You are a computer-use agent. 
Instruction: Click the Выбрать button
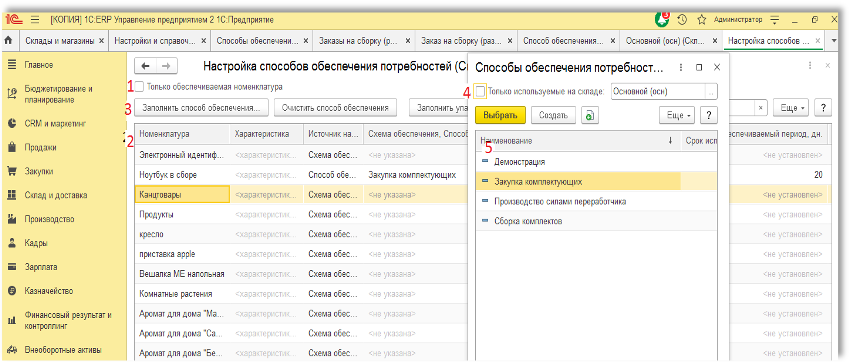click(x=500, y=115)
